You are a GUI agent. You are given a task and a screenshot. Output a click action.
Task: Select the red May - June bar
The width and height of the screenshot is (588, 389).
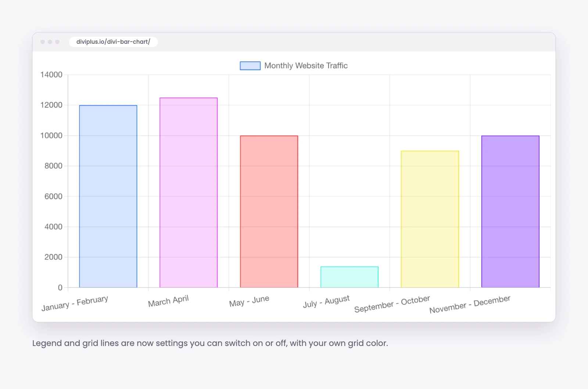click(x=269, y=211)
